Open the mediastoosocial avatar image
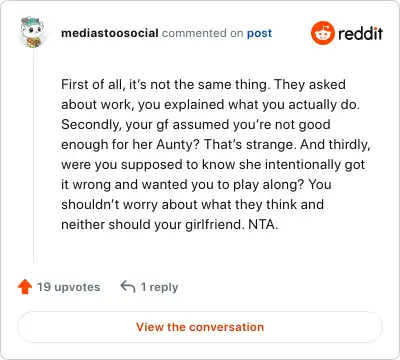The image size is (400, 360). [x=32, y=32]
